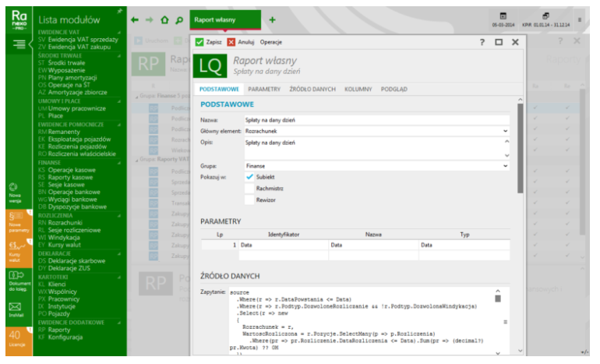The height and width of the screenshot is (364, 600).
Task: Open Dokument do księg. sidebar icon
Action: pyautogui.click(x=19, y=281)
